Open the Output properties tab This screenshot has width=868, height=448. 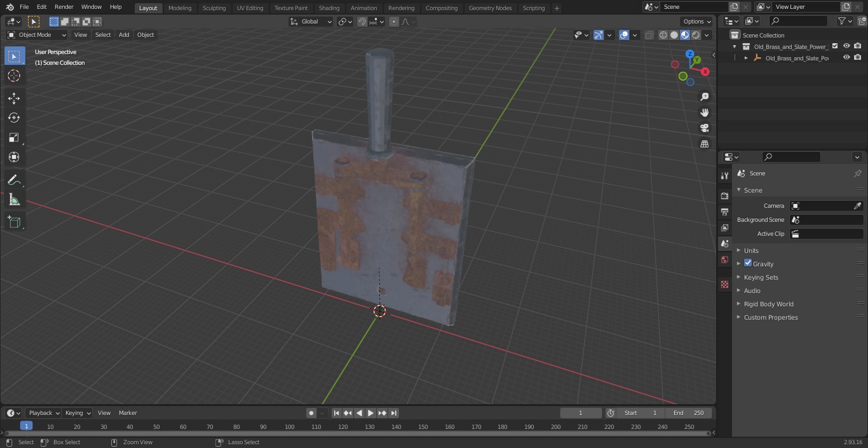[724, 212]
